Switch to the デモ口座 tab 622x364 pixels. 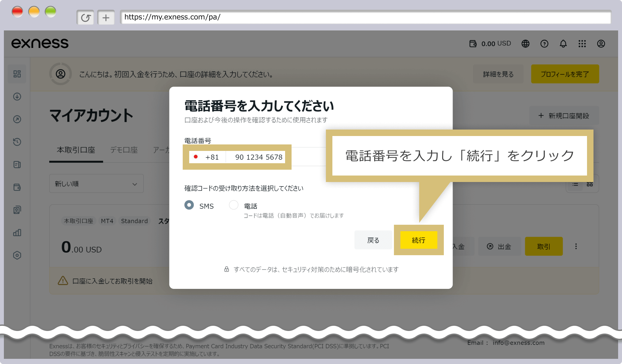124,150
